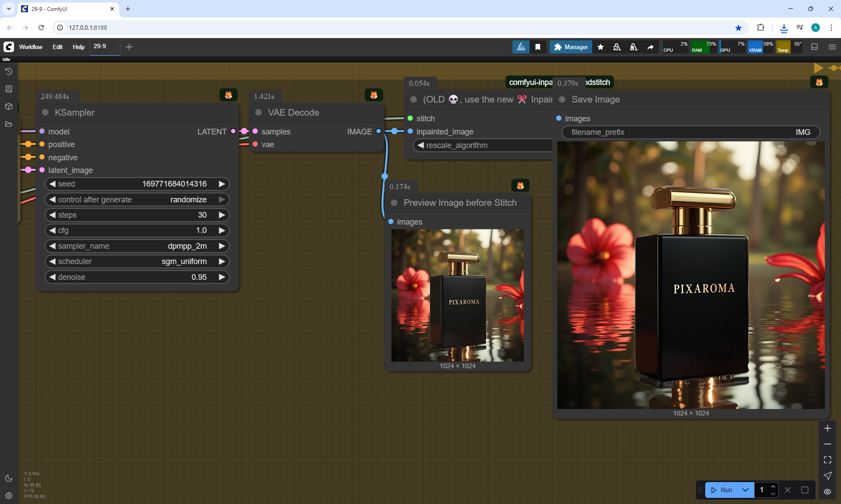Open the Workflow menu
The width and height of the screenshot is (841, 504).
click(31, 47)
